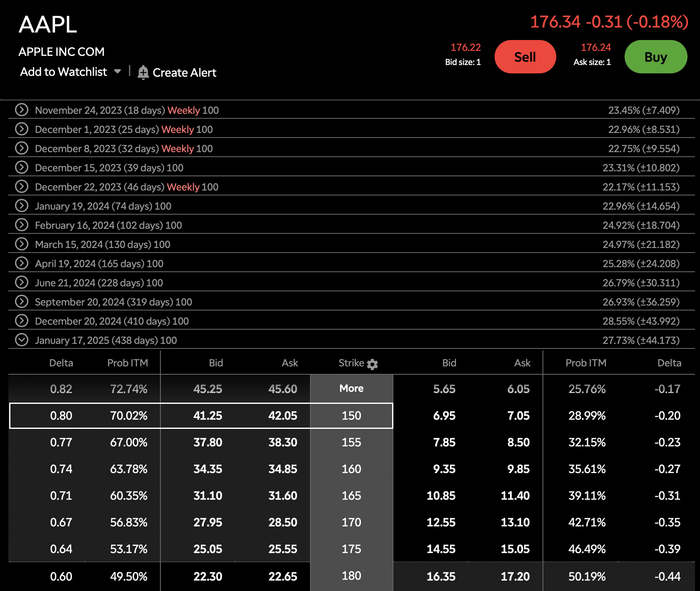Expand the March 15, 2024 expiration chevron
700x591 pixels.
[22, 244]
